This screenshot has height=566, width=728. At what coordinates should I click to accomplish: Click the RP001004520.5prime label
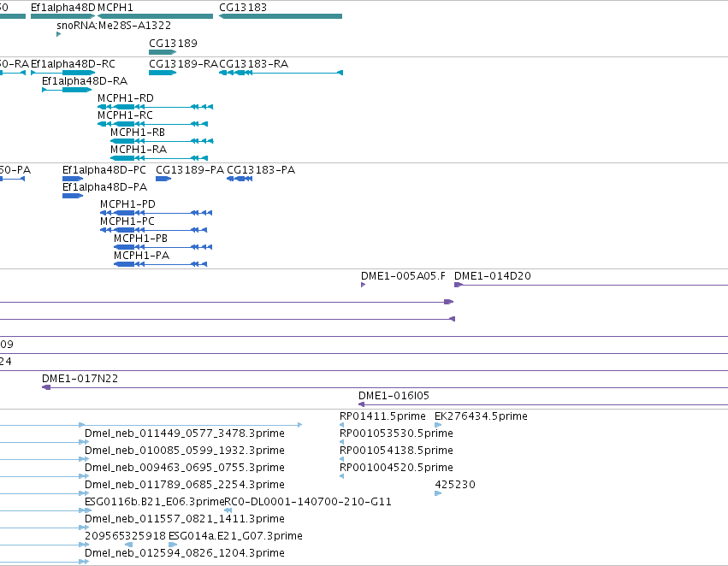tap(396, 468)
